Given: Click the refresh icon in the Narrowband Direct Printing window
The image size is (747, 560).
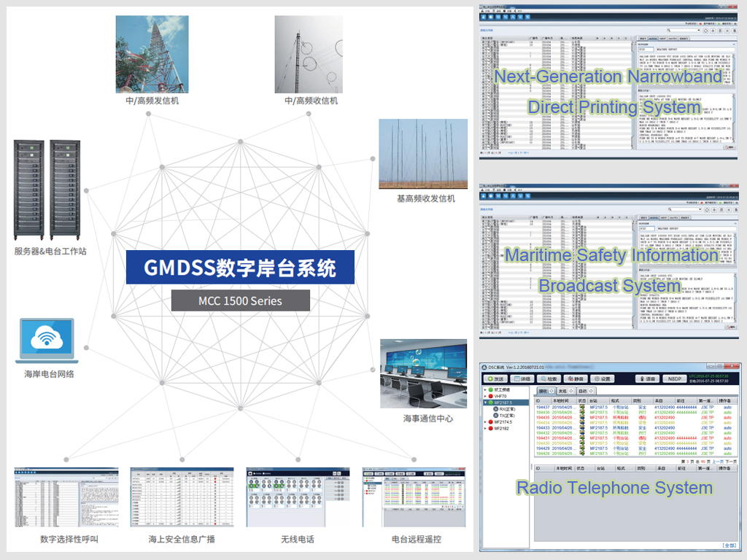Looking at the screenshot, I should click(706, 31).
